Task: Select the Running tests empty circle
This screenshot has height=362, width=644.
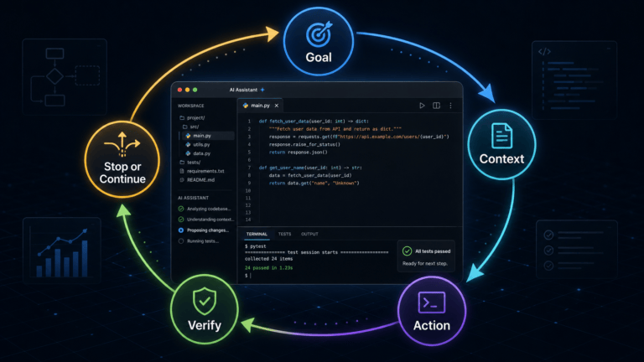Action: tap(181, 241)
